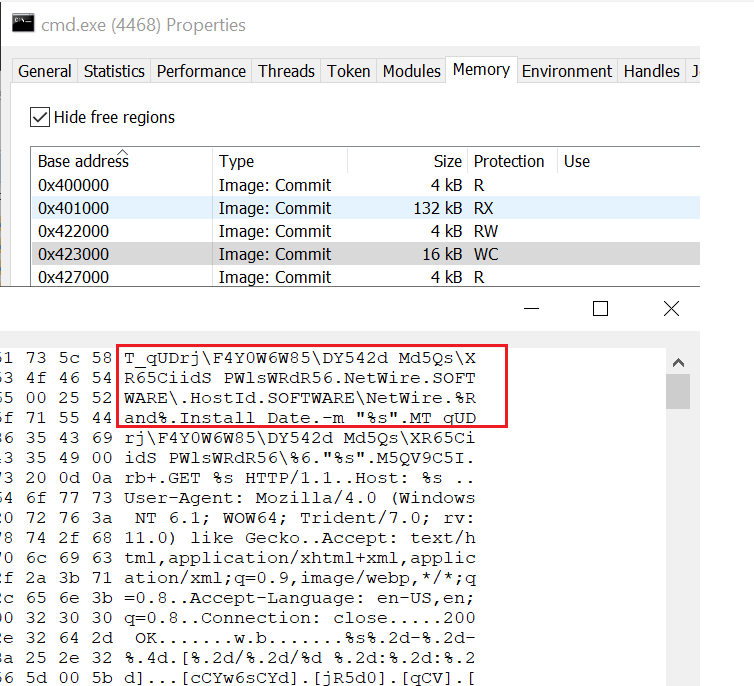The height and width of the screenshot is (686, 754).
Task: Click hex bytes 20 0d 0a
Action: tap(69, 478)
